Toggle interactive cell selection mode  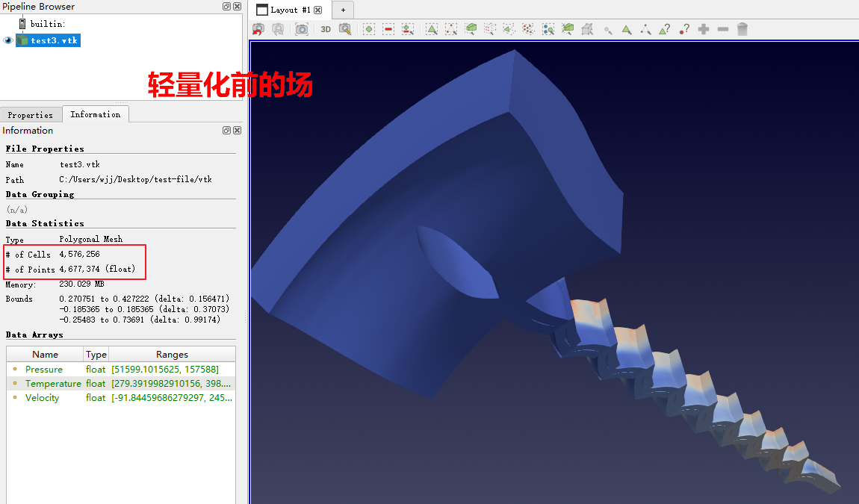(625, 28)
